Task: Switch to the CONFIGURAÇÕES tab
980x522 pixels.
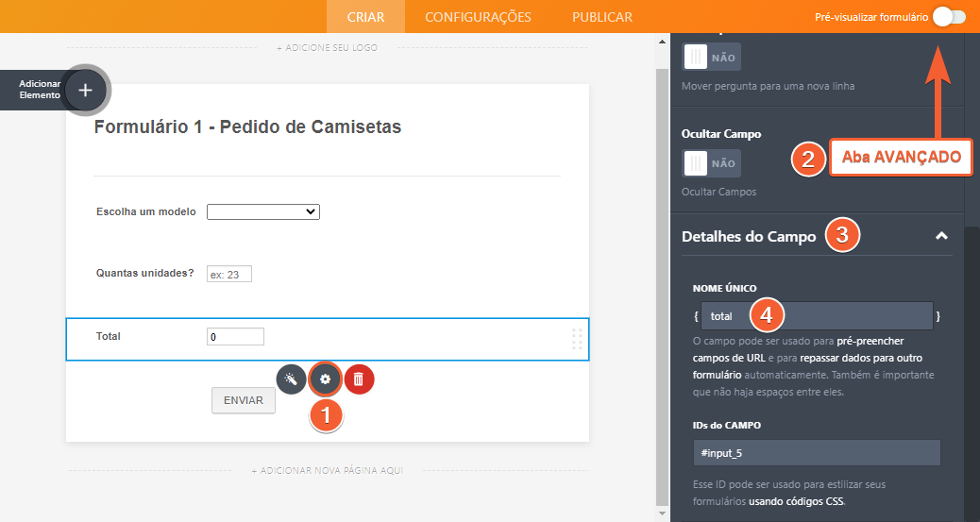Action: 478,17
